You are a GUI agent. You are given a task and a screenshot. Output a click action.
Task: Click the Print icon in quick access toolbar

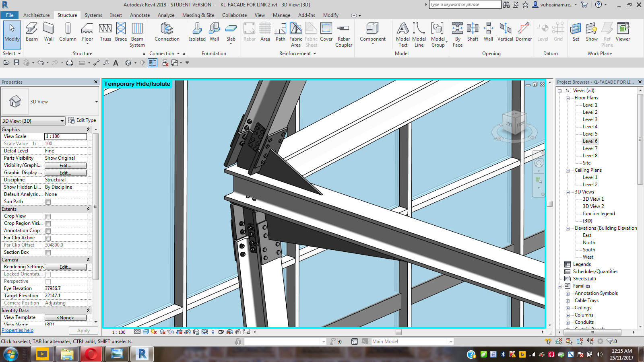(x=70, y=63)
